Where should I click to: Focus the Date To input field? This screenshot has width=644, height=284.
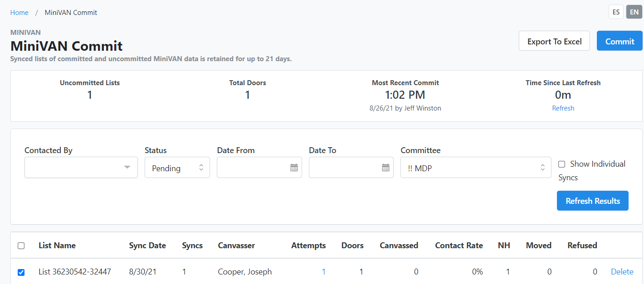coord(351,168)
